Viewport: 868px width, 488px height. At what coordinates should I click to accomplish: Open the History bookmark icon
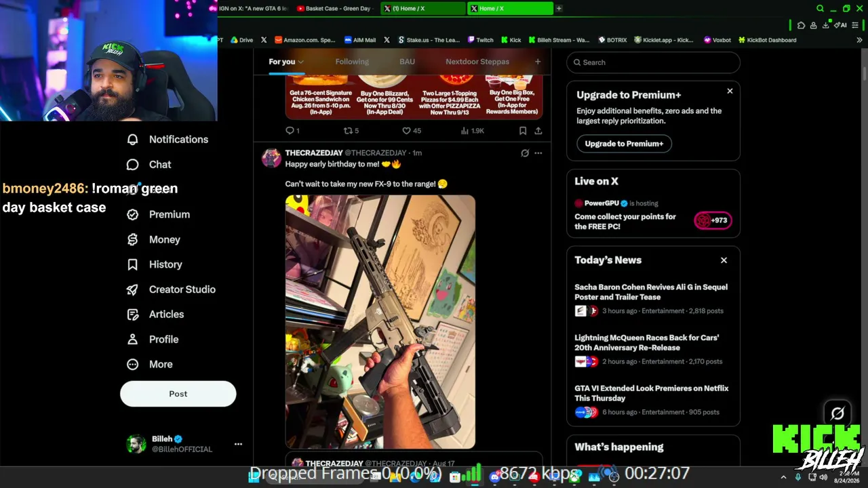[133, 264]
